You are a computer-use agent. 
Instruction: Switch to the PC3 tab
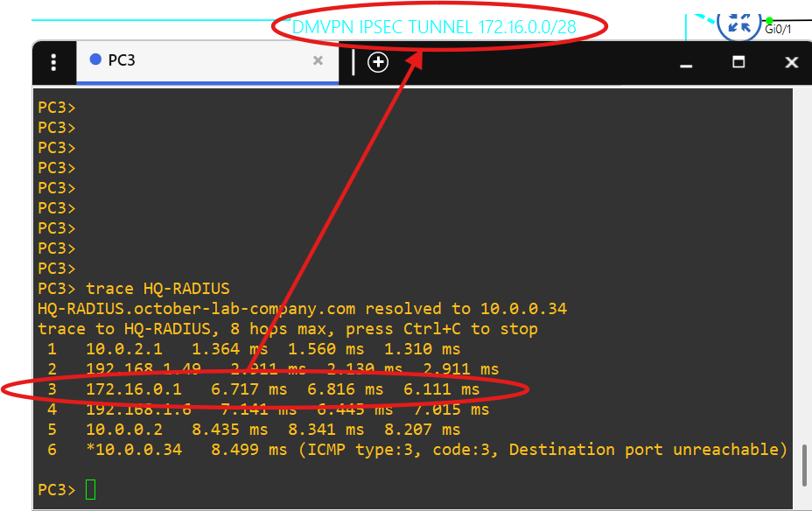click(x=175, y=60)
